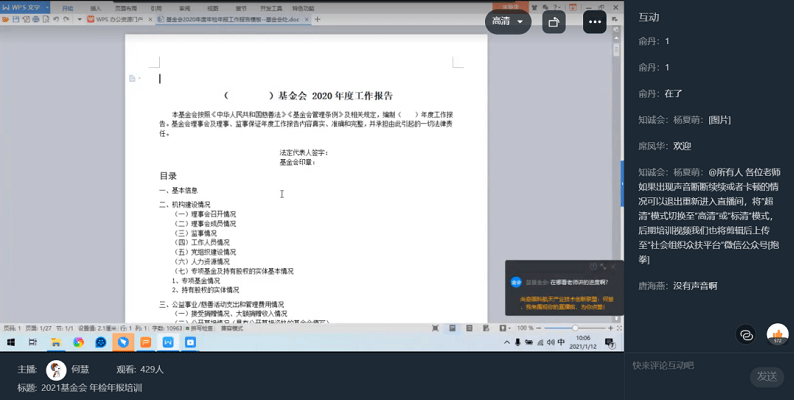Switch to WPS 办公资源门户 document tab
794x400 pixels.
pyautogui.click(x=116, y=19)
